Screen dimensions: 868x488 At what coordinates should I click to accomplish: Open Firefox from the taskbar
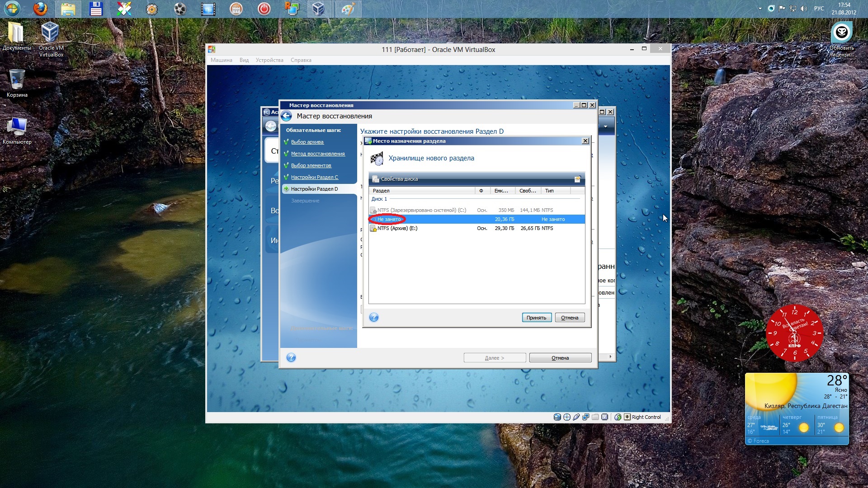pyautogui.click(x=40, y=9)
